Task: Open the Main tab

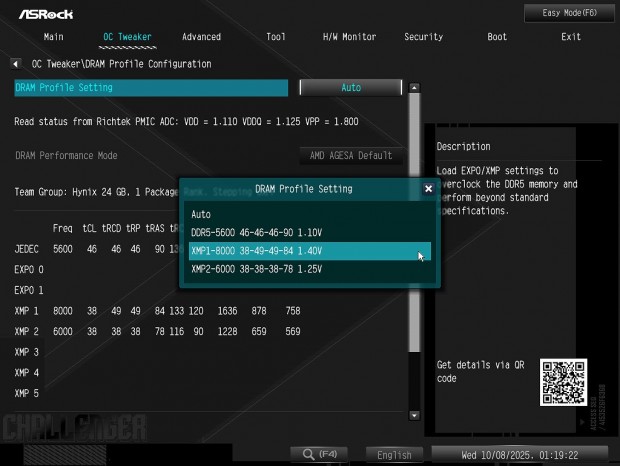Action: (x=53, y=37)
